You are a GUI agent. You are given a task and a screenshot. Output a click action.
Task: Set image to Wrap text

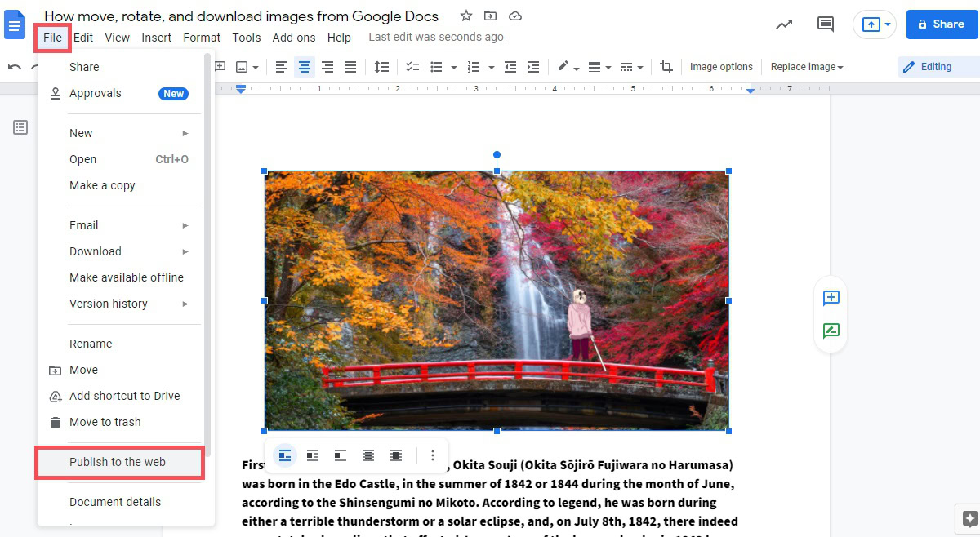[313, 455]
